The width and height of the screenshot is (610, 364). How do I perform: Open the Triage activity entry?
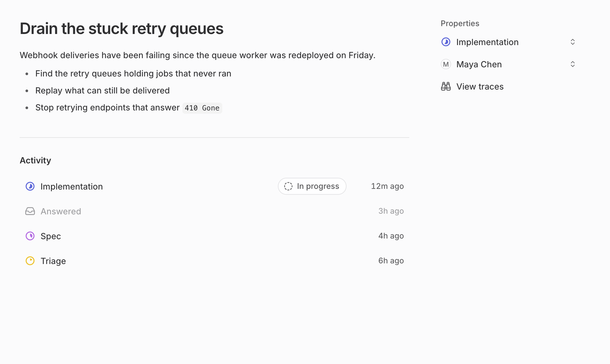214,261
